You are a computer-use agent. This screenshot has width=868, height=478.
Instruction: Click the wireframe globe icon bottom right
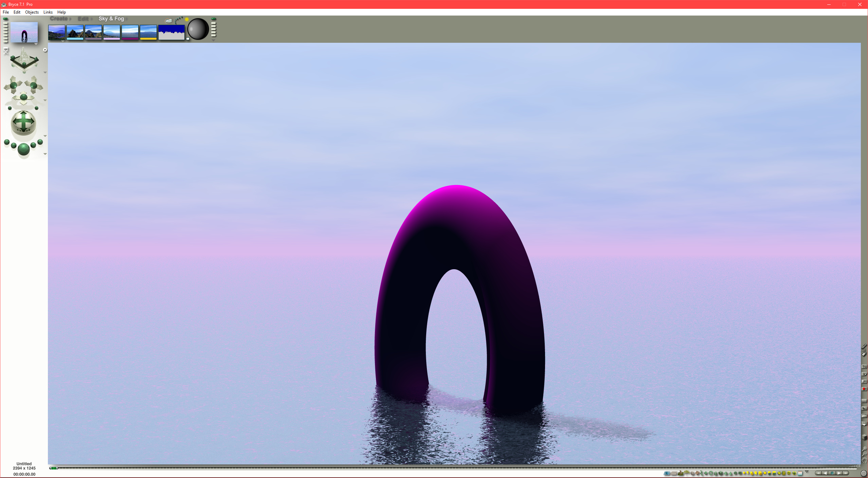click(x=864, y=473)
